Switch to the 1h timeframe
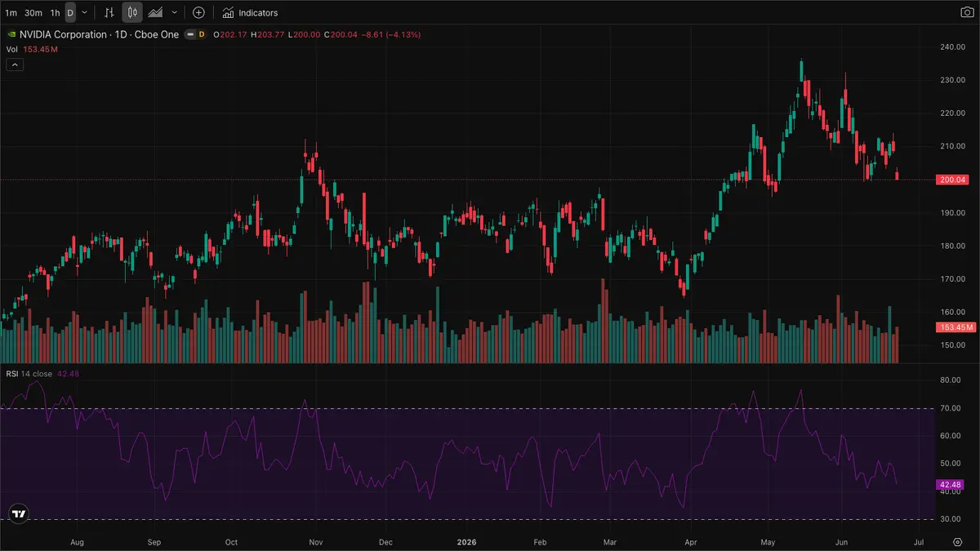980x551 pixels. tap(55, 13)
